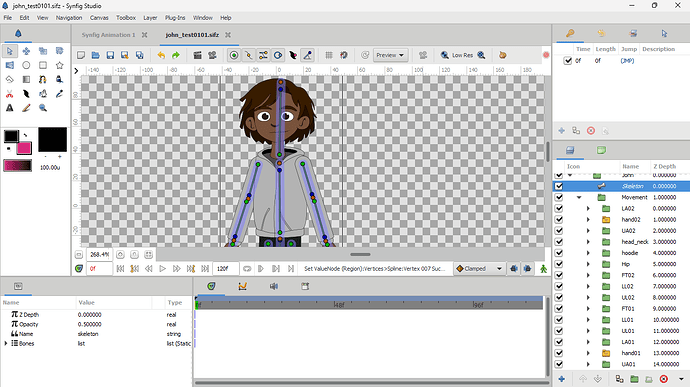The width and height of the screenshot is (690, 387).
Task: Uncheck the Movement layer checkbox
Action: pyautogui.click(x=559, y=197)
